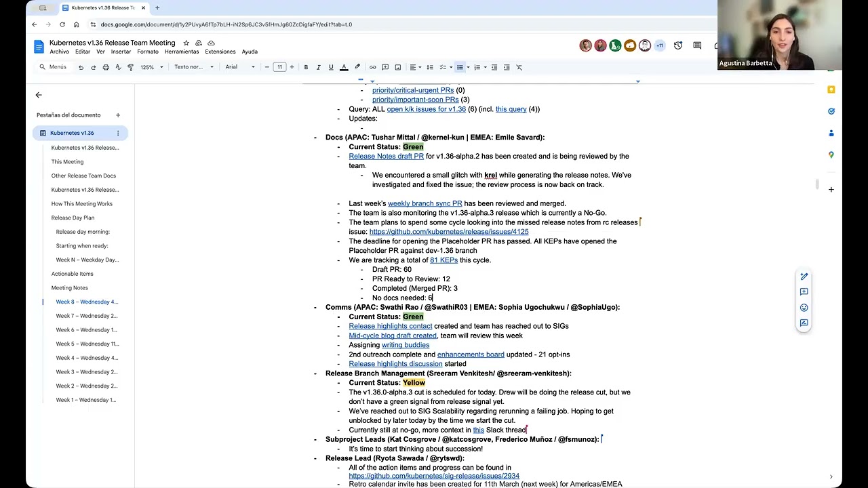Screen dimensions: 868x488
Task: Toggle bold formatting
Action: tap(306, 67)
